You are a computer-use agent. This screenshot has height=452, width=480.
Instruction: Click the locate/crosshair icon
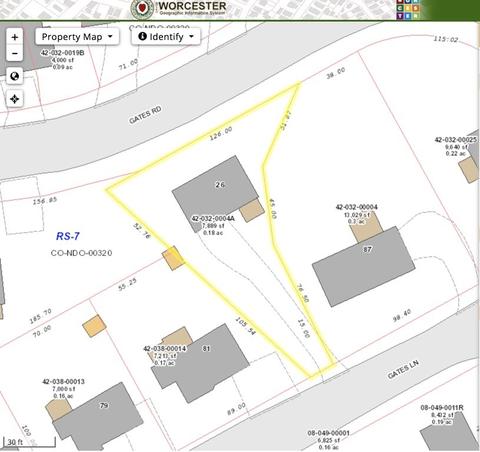pyautogui.click(x=14, y=99)
